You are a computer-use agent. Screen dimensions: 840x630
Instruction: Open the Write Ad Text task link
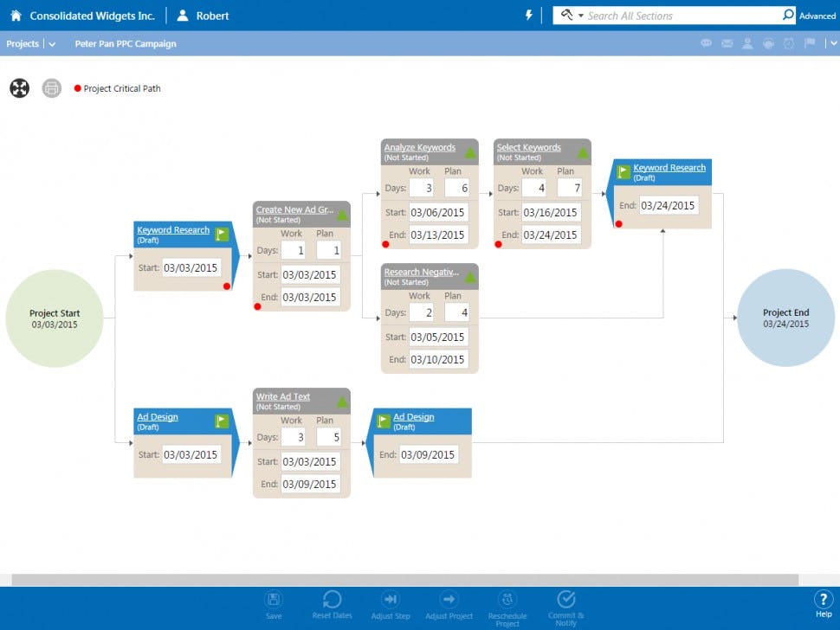tap(283, 396)
